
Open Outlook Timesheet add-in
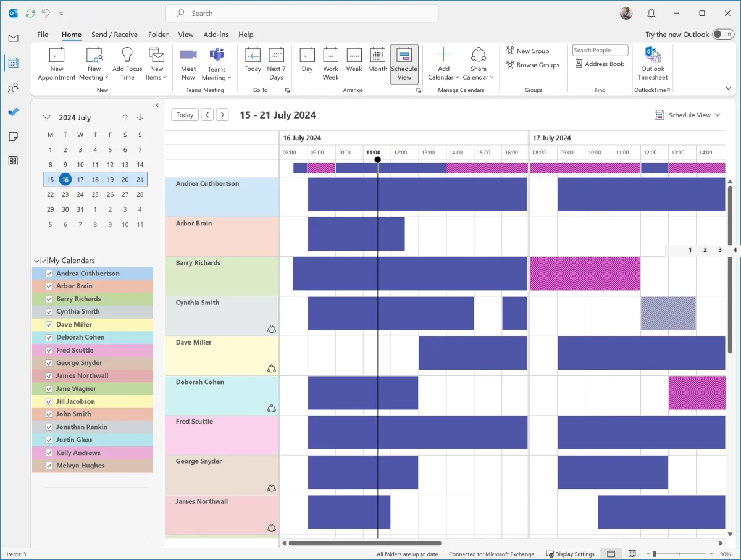(x=653, y=64)
